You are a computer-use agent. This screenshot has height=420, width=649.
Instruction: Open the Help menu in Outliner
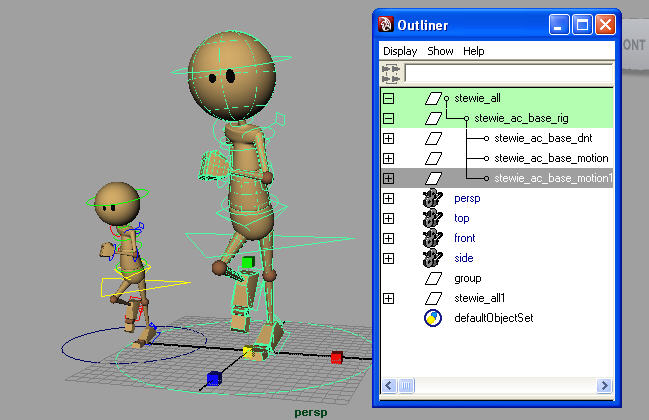tap(474, 51)
